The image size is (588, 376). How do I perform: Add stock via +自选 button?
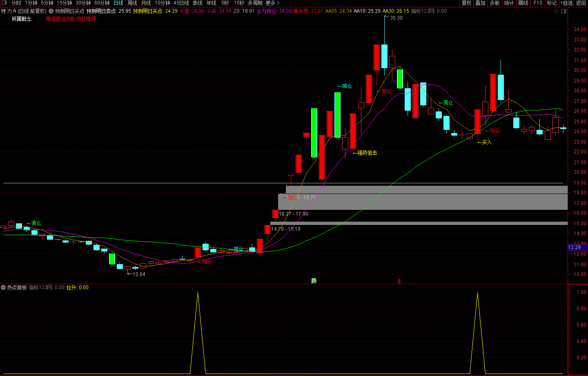[x=566, y=3]
